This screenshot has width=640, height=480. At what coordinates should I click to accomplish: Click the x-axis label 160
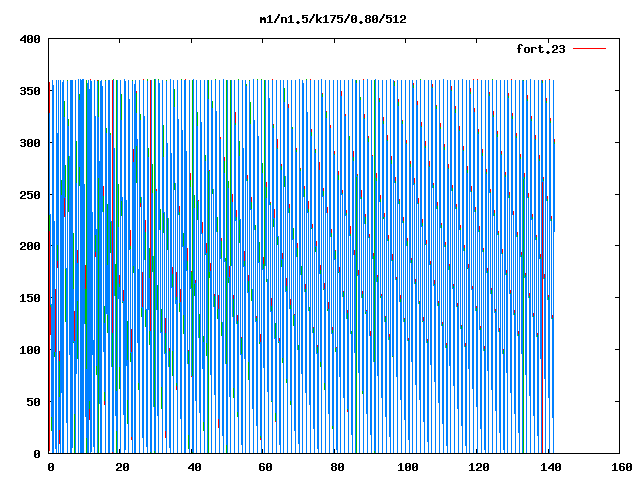(x=622, y=467)
